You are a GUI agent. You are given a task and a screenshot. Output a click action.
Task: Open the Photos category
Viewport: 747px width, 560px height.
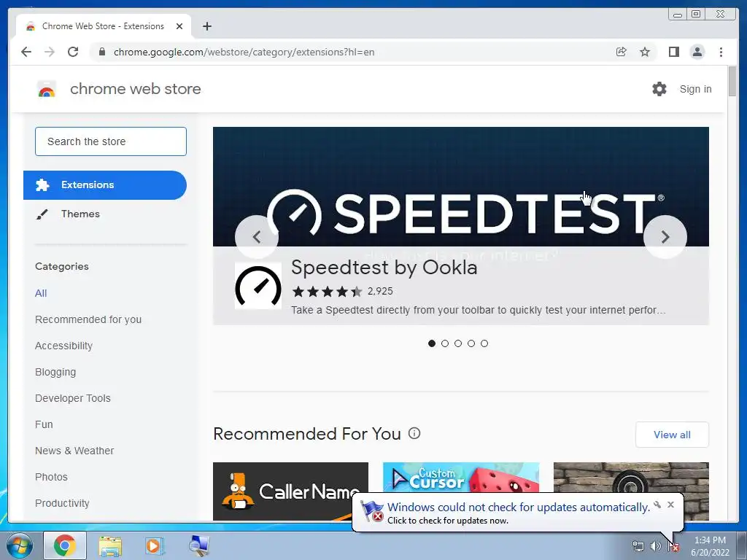(52, 477)
